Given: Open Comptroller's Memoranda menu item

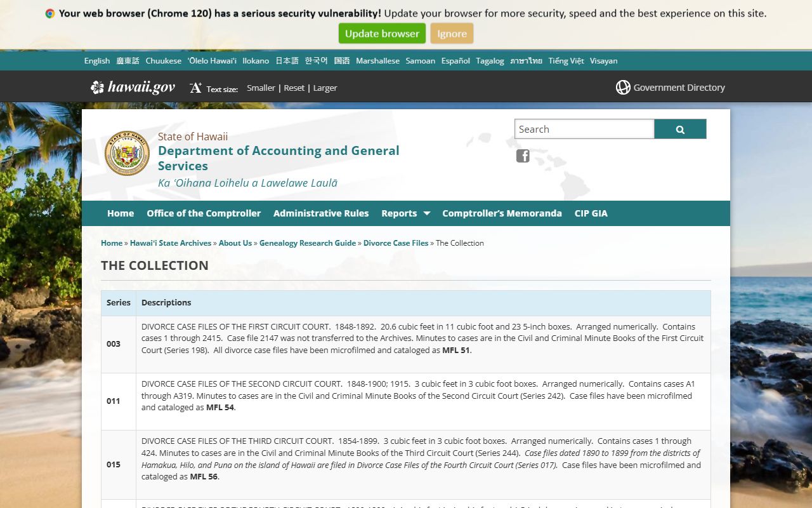Looking at the screenshot, I should click(502, 213).
